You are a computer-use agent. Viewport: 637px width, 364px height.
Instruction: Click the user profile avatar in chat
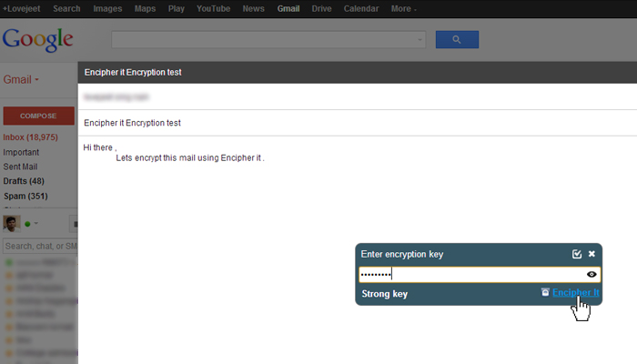12,224
